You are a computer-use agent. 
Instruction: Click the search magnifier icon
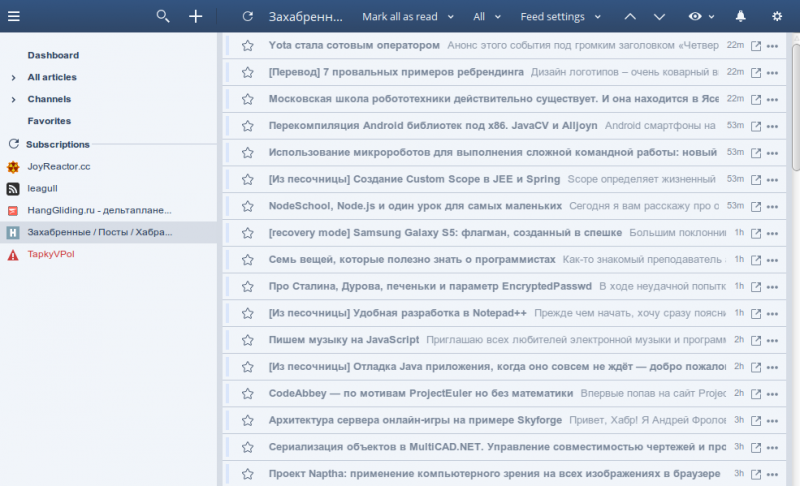[163, 16]
